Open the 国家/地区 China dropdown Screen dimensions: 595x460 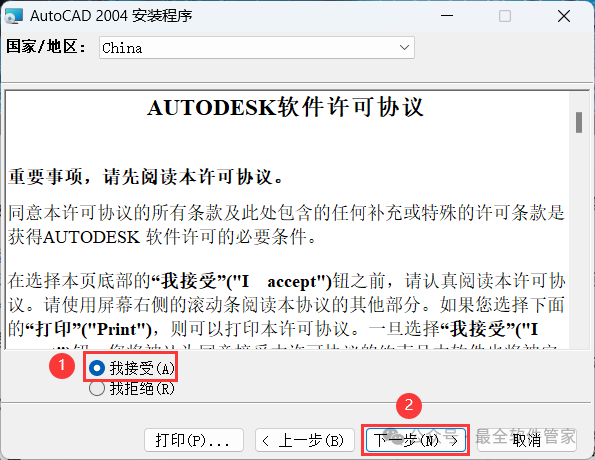[257, 48]
